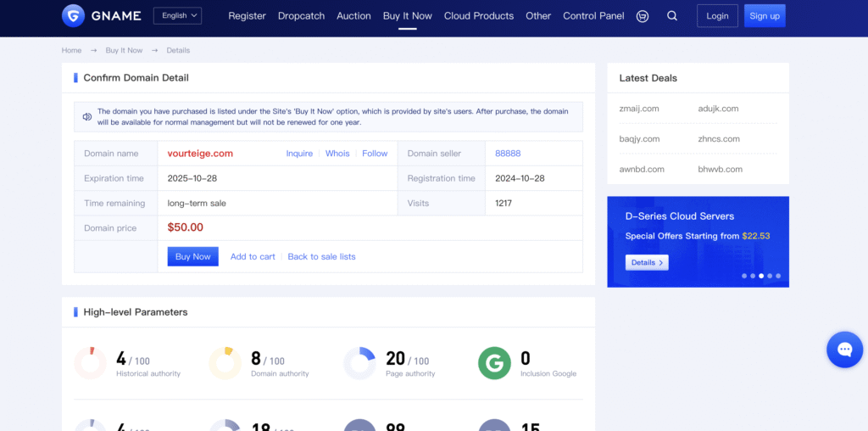Click the Login button

(x=717, y=16)
